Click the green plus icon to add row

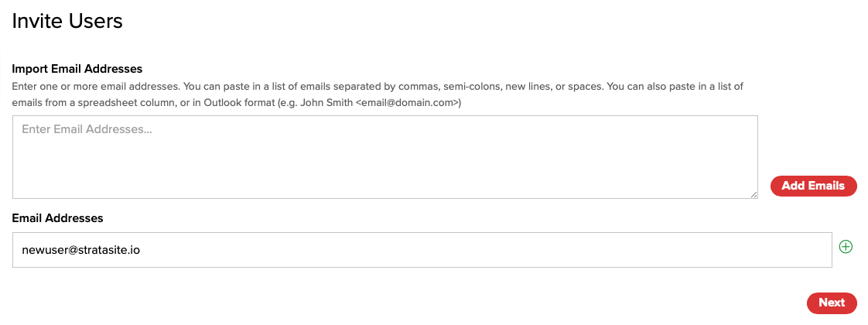click(x=846, y=247)
